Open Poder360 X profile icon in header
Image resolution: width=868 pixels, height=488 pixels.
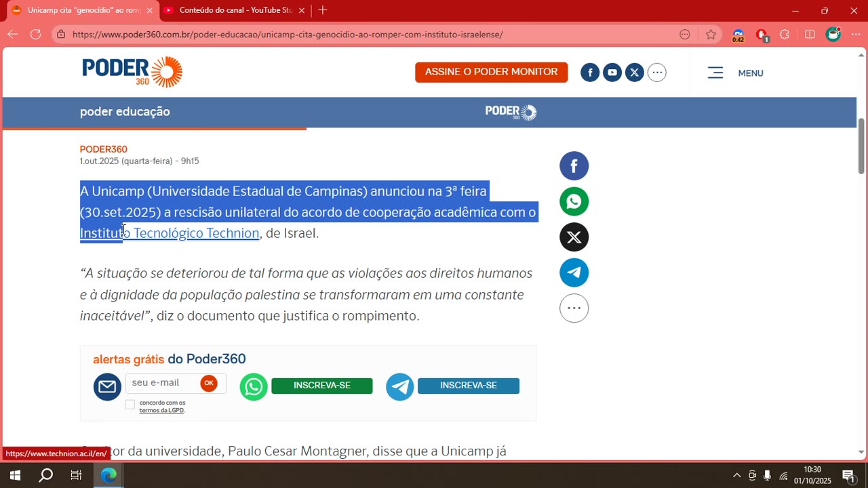[x=635, y=73]
